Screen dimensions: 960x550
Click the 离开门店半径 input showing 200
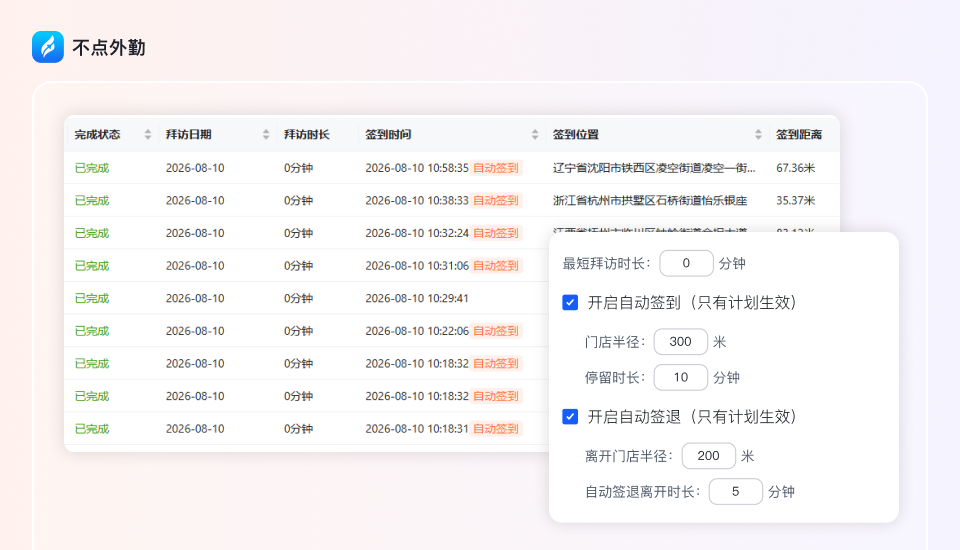[709, 456]
